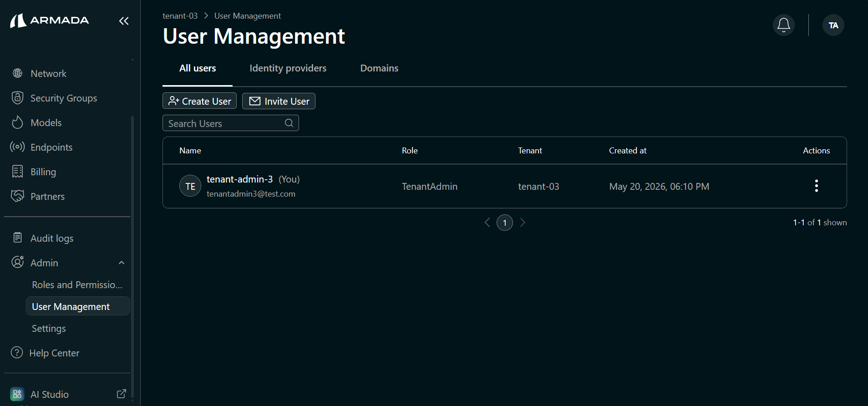Click the Tenant column header
This screenshot has width=868, height=406.
[530, 151]
